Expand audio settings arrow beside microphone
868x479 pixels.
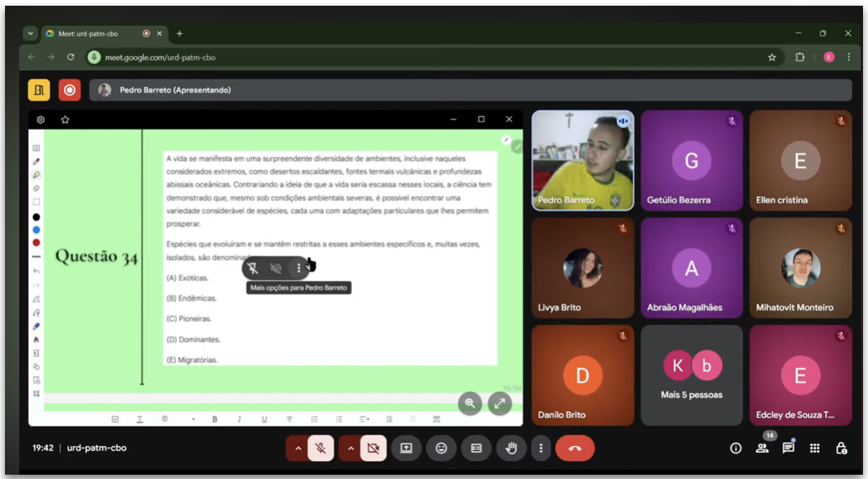pyautogui.click(x=297, y=448)
